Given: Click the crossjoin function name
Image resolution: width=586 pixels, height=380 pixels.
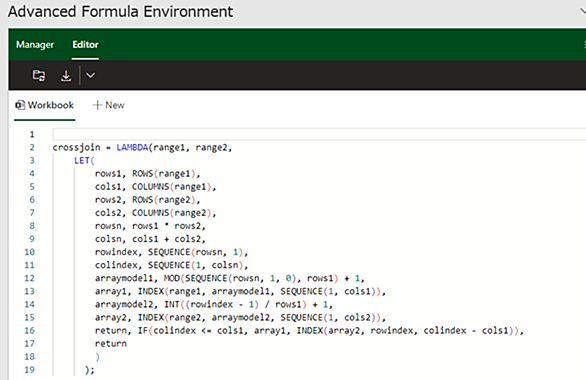Looking at the screenshot, I should coord(76,148).
